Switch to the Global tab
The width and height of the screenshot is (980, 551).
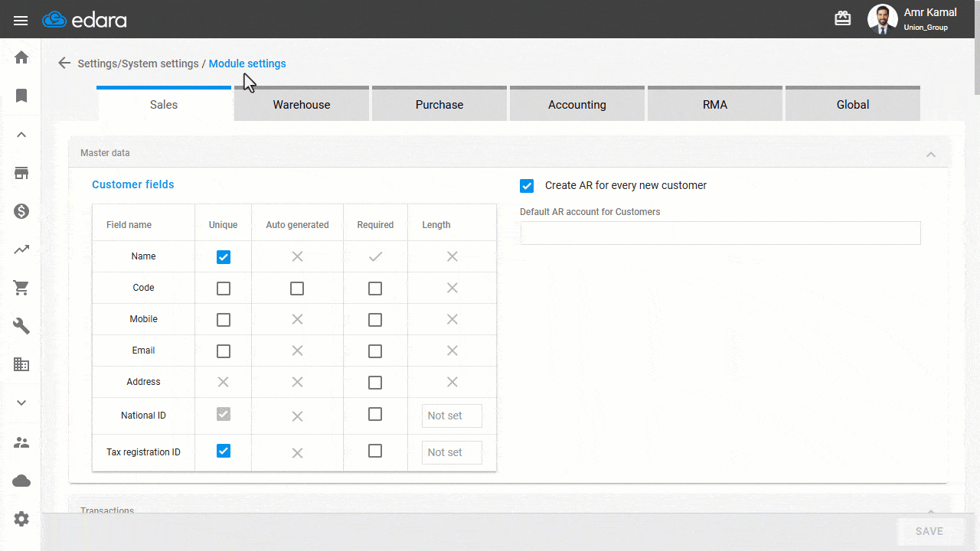click(853, 103)
